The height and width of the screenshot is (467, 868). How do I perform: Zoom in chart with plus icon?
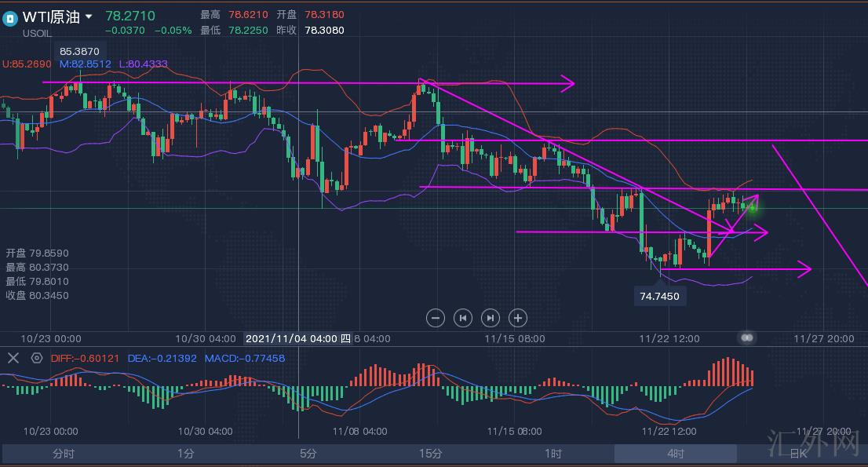(518, 318)
